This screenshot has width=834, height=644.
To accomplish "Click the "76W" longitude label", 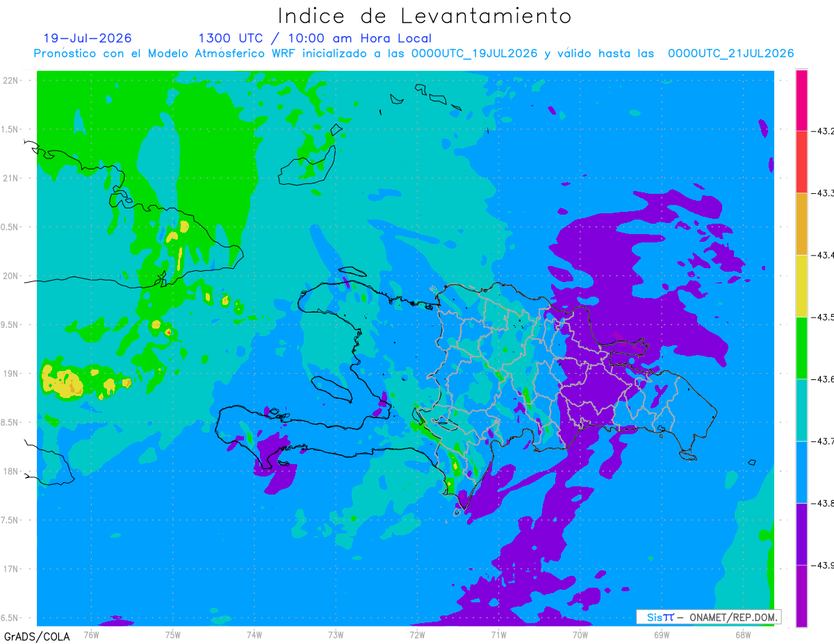I will tap(91, 634).
